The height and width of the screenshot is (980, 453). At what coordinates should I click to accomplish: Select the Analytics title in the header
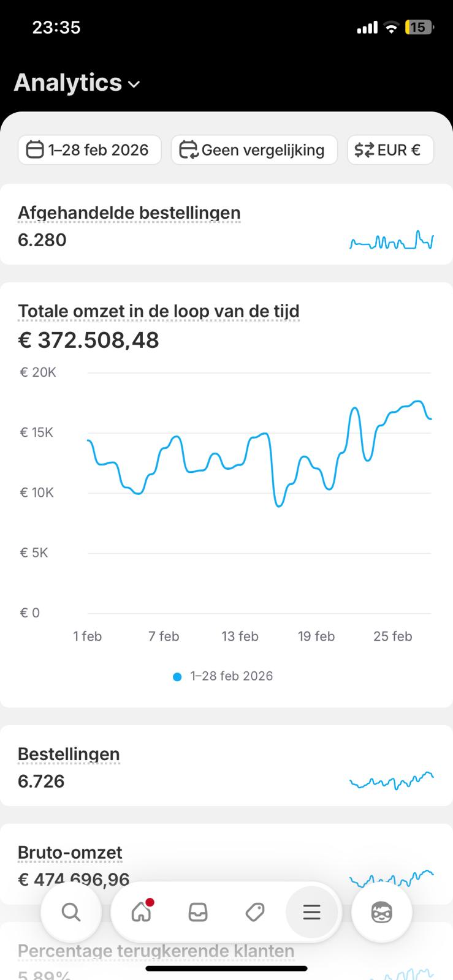(67, 83)
